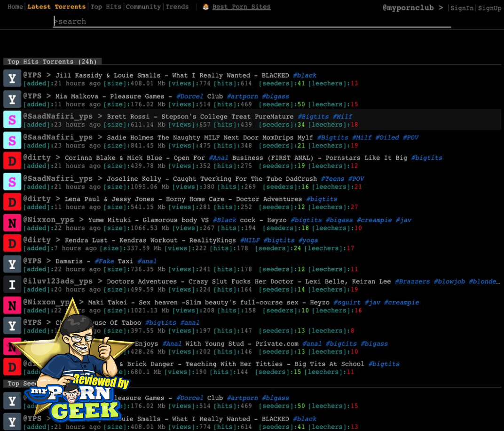
Task: Click the Home navigation link
Action: coord(15,7)
